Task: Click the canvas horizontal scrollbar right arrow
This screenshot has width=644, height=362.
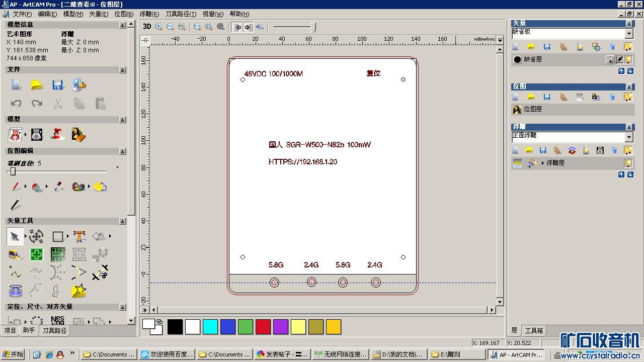Action: (x=492, y=310)
